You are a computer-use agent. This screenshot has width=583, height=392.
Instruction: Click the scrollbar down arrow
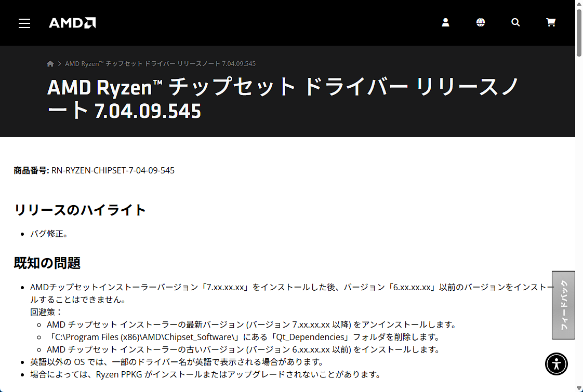coord(579,388)
